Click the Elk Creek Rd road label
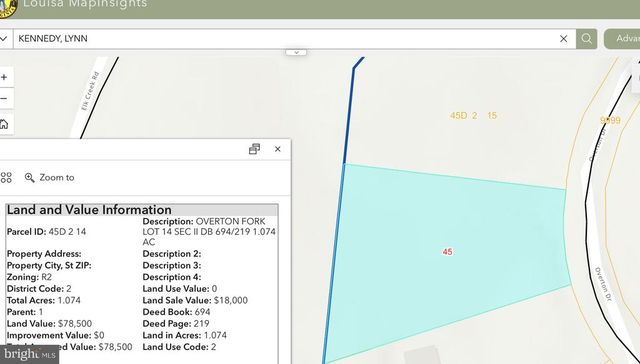 point(90,91)
